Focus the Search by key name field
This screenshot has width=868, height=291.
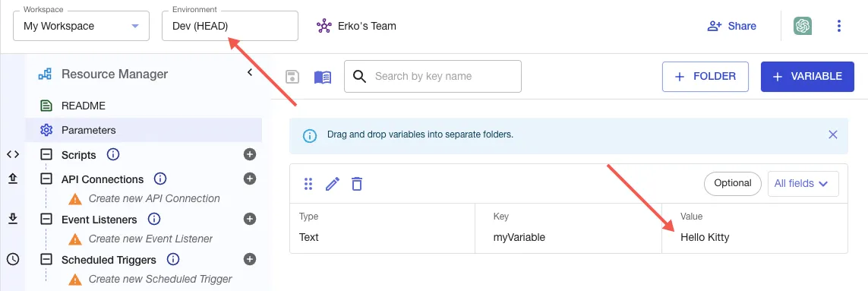[432, 77]
